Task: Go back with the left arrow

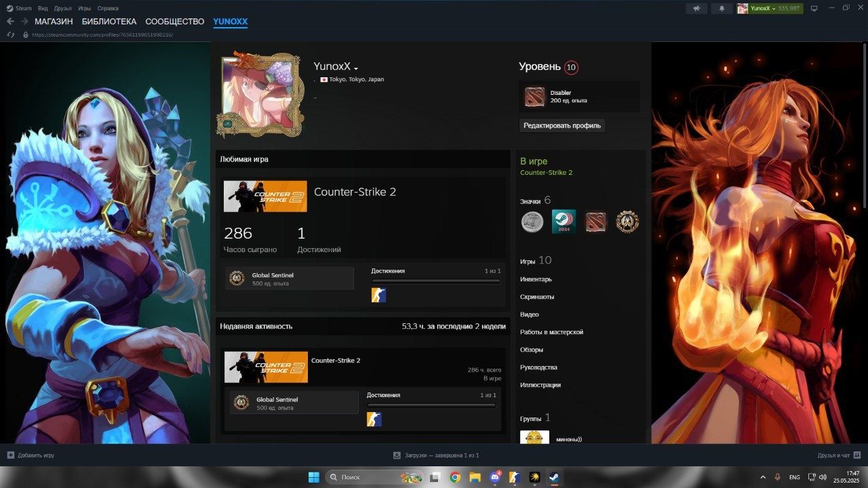Action: click(10, 22)
